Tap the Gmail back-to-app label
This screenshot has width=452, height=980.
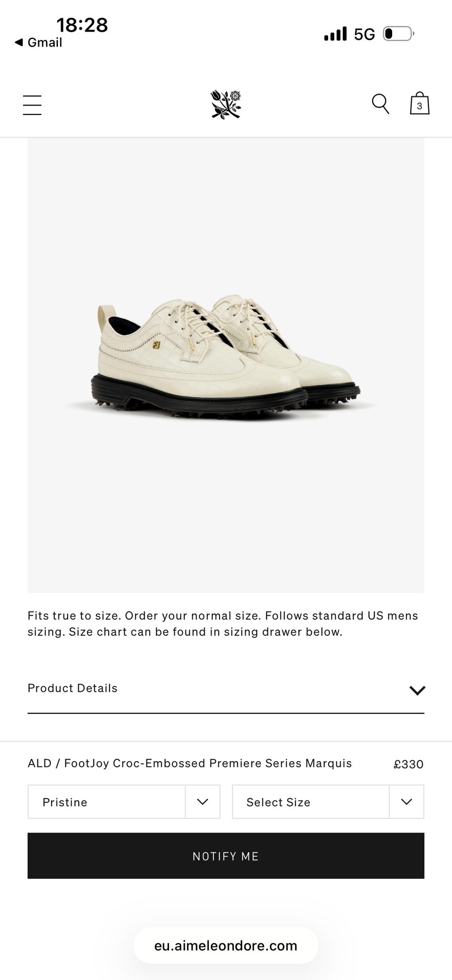point(45,42)
